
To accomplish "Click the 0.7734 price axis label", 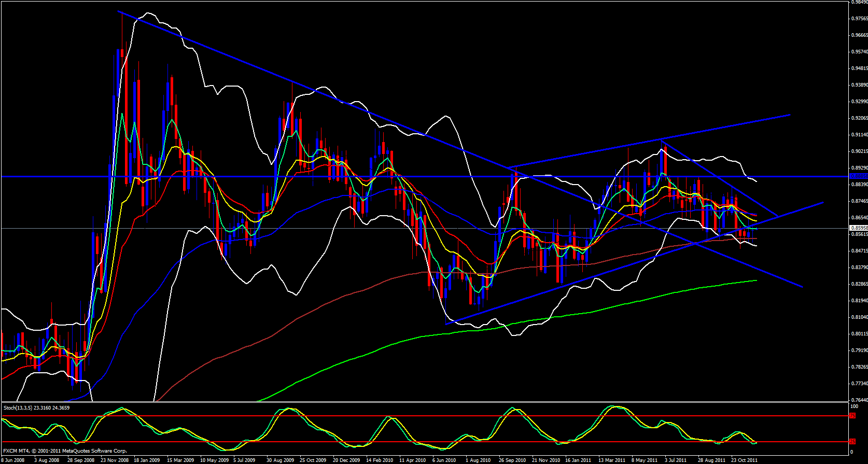I will [859, 384].
